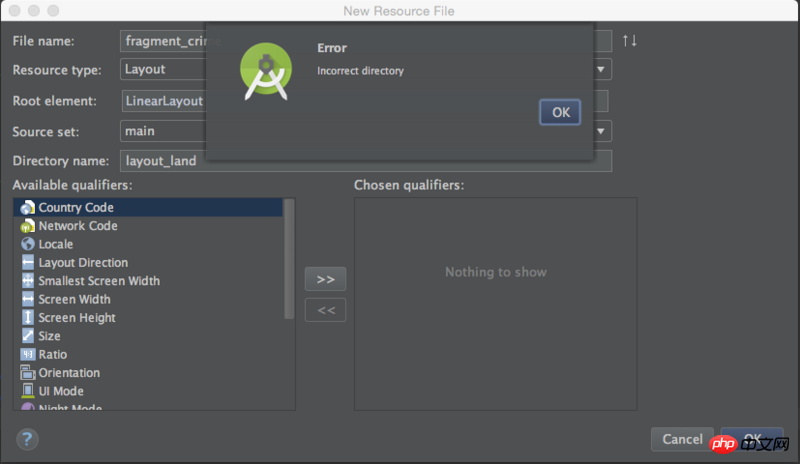Click the Layout value in Resource type

[145, 69]
